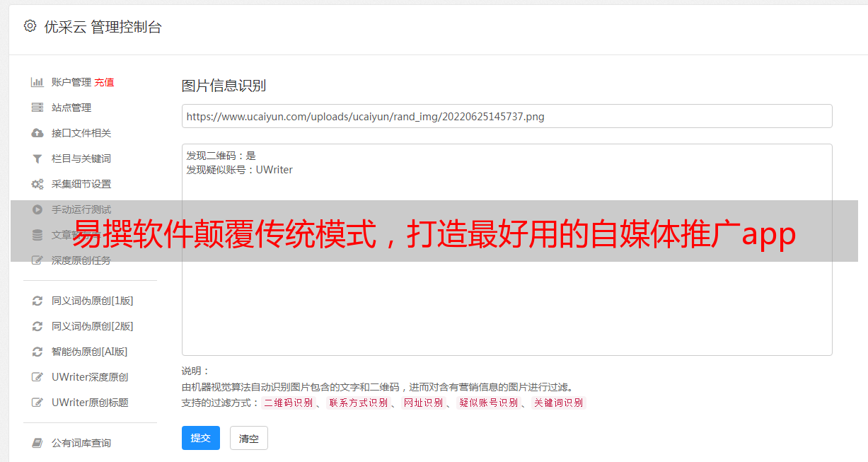This screenshot has width=868, height=462.
Task: Click the 关键词识别 tag
Action: (x=559, y=403)
